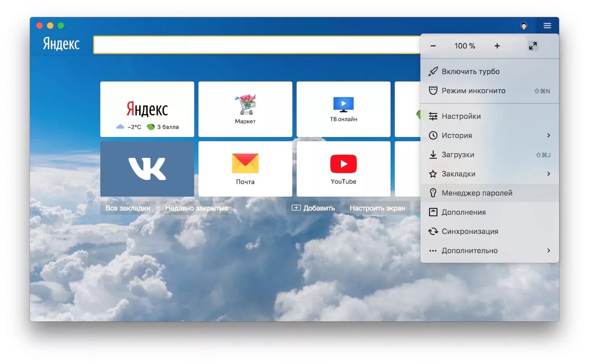The height and width of the screenshot is (364, 589).
Task: Click the Недавно закрытые button
Action: pyautogui.click(x=197, y=208)
